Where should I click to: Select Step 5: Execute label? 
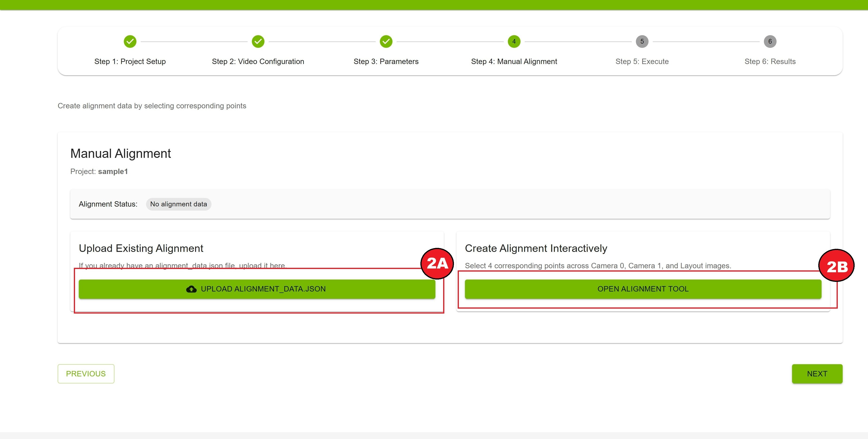click(x=642, y=61)
